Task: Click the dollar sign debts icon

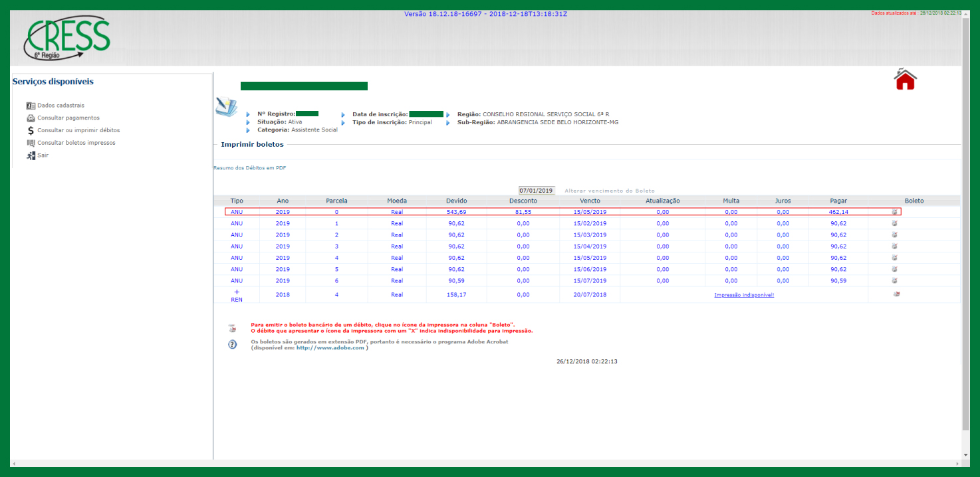Action: coord(31,130)
